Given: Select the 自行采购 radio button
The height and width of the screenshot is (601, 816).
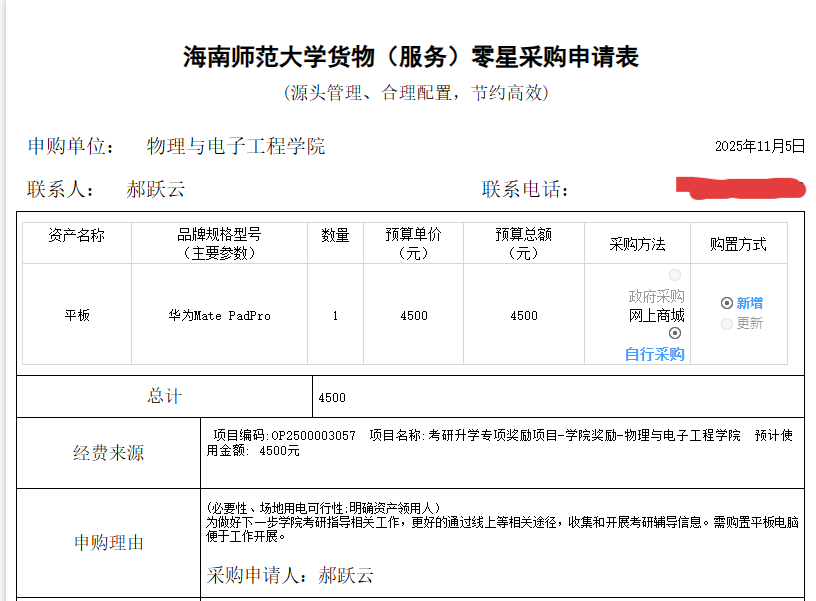Looking at the screenshot, I should coord(675,333).
